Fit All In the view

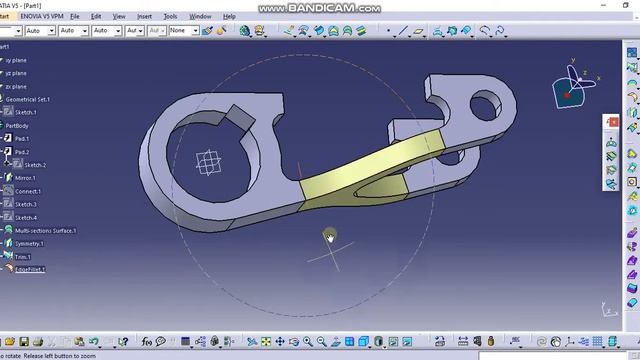[x=266, y=342]
